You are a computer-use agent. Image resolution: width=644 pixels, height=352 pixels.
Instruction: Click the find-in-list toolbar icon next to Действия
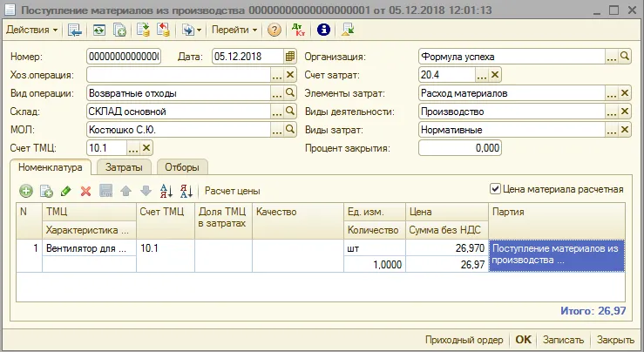pos(75,30)
